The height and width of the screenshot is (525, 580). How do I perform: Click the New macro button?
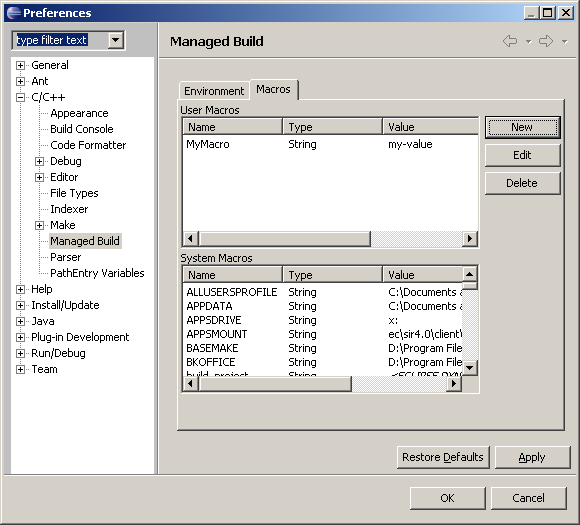(522, 127)
